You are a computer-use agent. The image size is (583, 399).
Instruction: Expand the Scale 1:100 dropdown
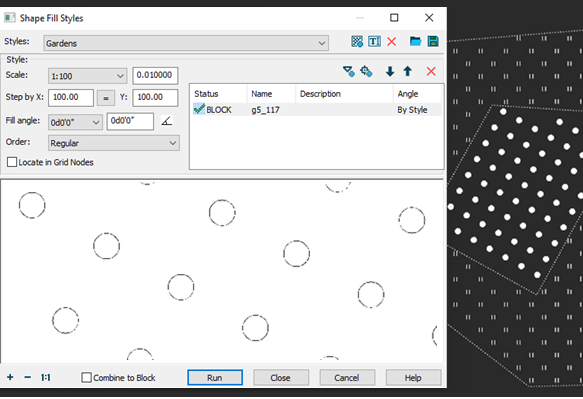coord(87,76)
